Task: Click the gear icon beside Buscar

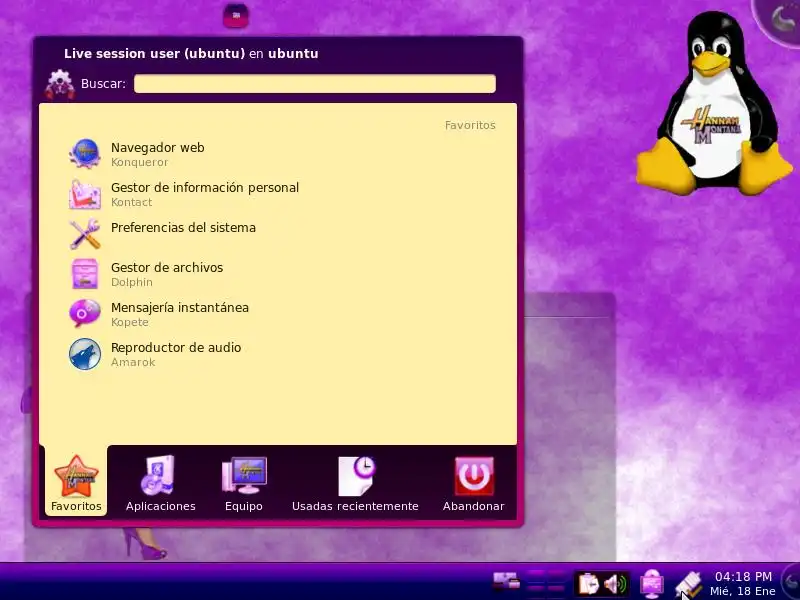Action: click(60, 84)
